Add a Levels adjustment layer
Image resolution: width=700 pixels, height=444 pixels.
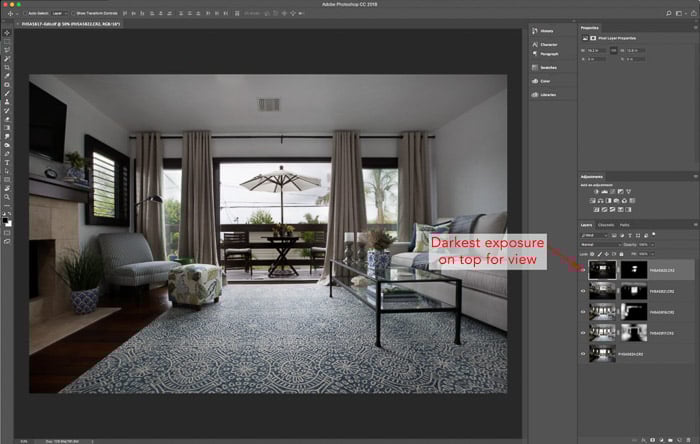(x=604, y=191)
